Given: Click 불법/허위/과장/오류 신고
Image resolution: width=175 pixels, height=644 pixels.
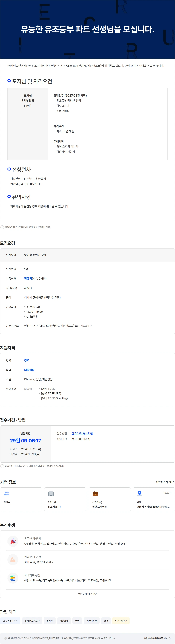Looking at the screenshot, I should tap(157, 638).
